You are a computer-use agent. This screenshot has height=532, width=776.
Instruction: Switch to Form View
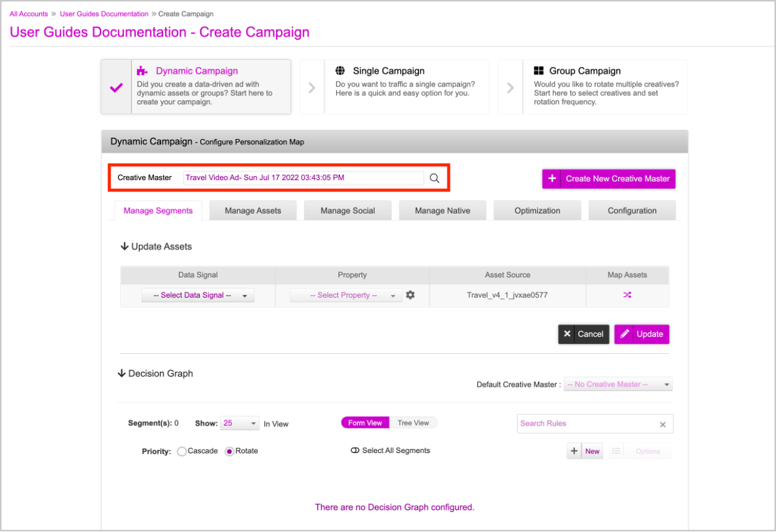[x=365, y=423]
